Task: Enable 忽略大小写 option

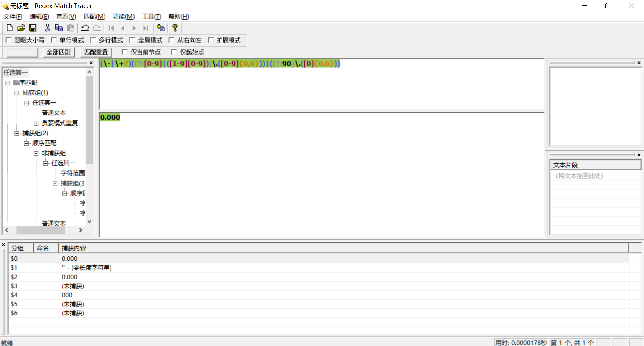Action: click(x=9, y=40)
